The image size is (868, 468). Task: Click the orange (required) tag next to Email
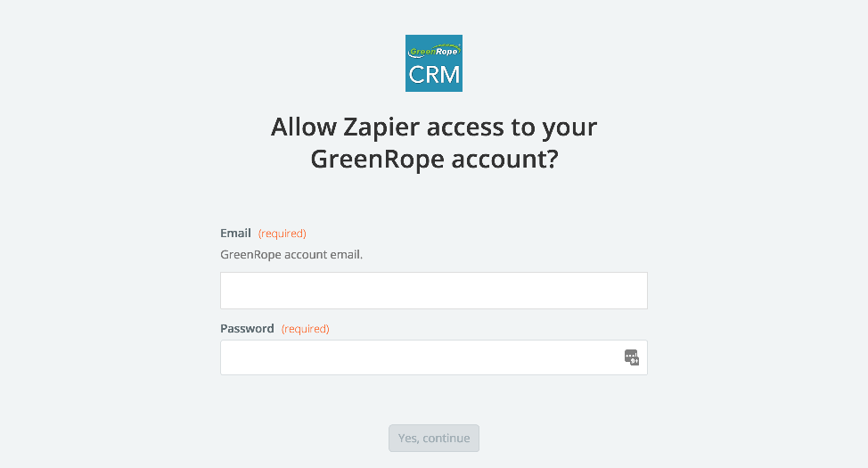point(282,234)
